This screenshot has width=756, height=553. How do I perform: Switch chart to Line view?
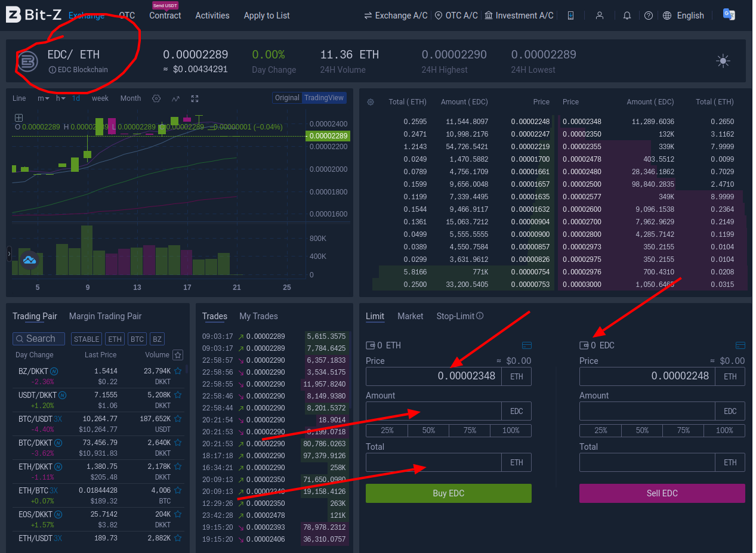(x=19, y=98)
